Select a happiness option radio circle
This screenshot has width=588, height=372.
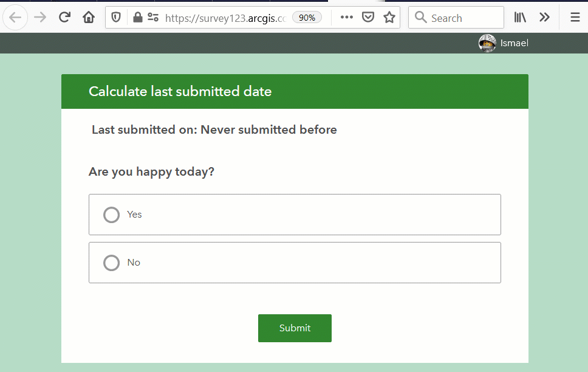pos(111,215)
